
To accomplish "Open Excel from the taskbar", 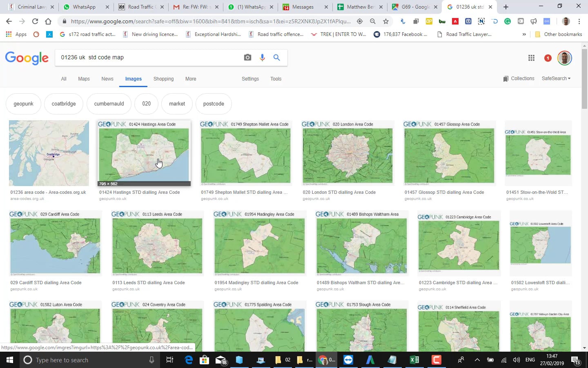I will (x=414, y=360).
